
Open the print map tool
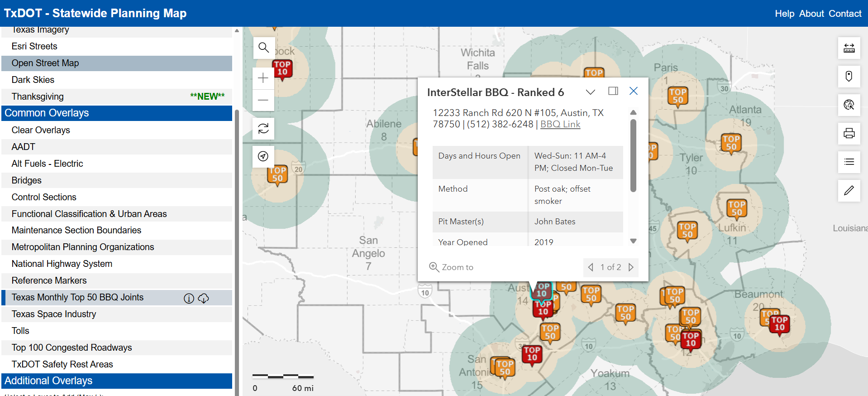(x=849, y=133)
